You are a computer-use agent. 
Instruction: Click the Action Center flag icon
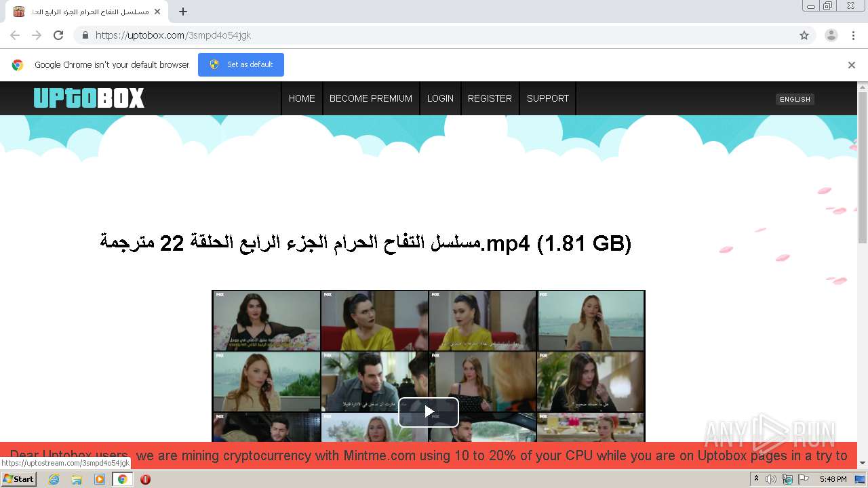click(804, 479)
